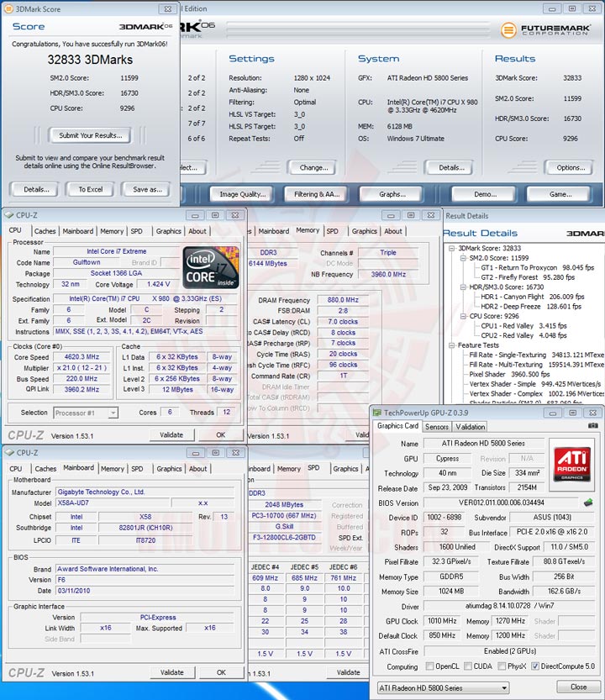Viewport: 605px width, 700px height.
Task: Click the Submit Your Results button
Action: [x=91, y=135]
